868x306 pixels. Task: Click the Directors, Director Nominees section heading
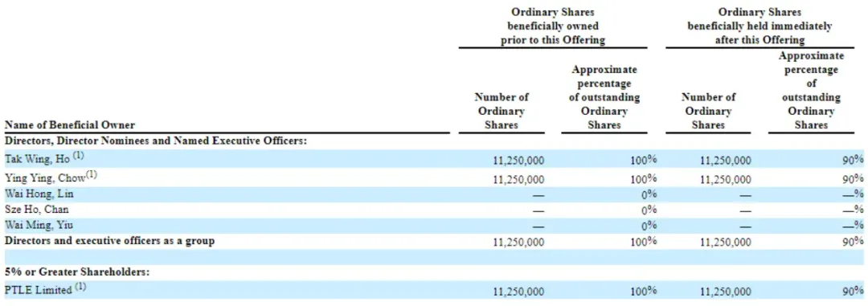coord(156,141)
